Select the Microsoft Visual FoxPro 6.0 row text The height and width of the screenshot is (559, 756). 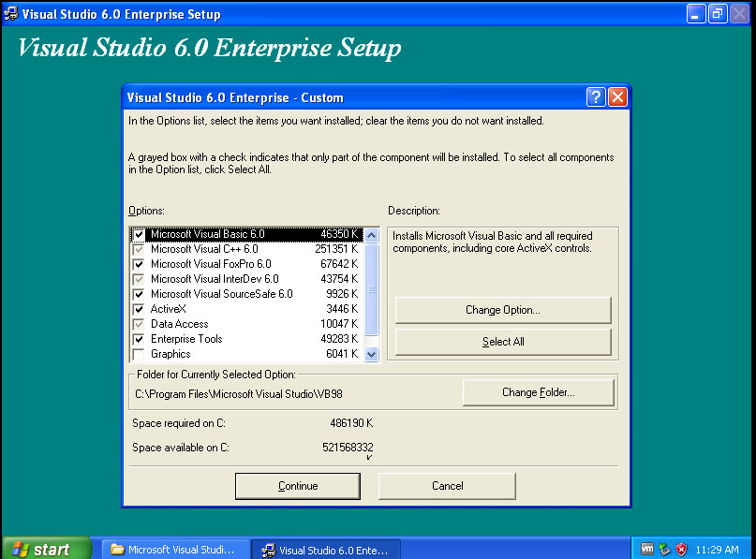point(211,264)
